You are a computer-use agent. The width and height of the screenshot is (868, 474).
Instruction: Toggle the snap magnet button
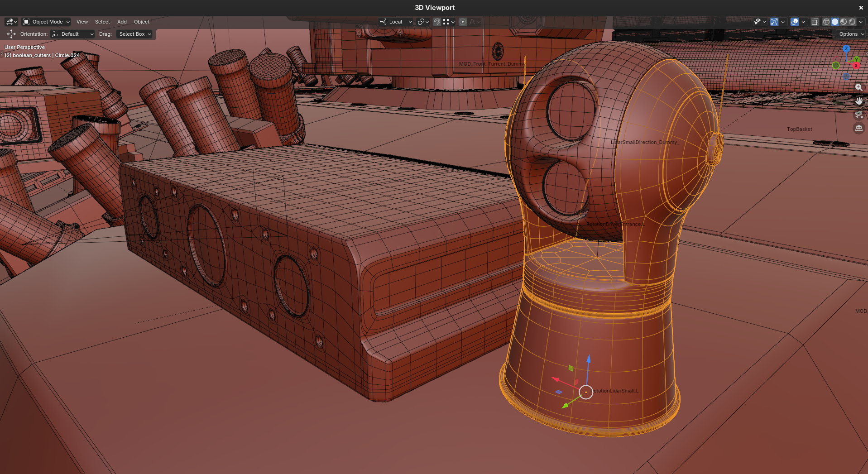click(437, 22)
